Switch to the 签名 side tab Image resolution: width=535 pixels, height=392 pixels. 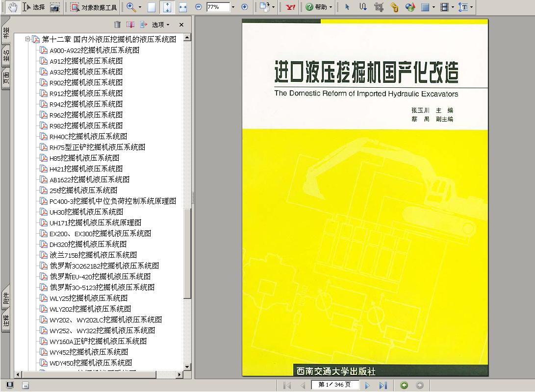click(6, 55)
